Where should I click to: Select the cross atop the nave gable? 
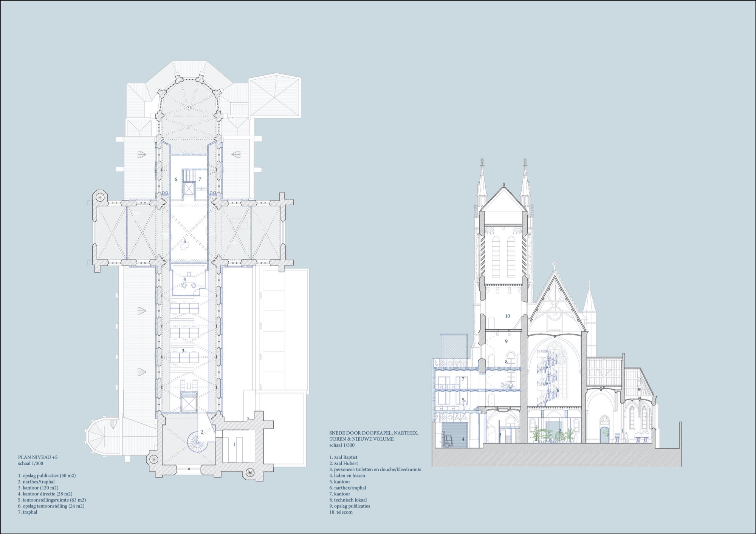click(x=555, y=265)
